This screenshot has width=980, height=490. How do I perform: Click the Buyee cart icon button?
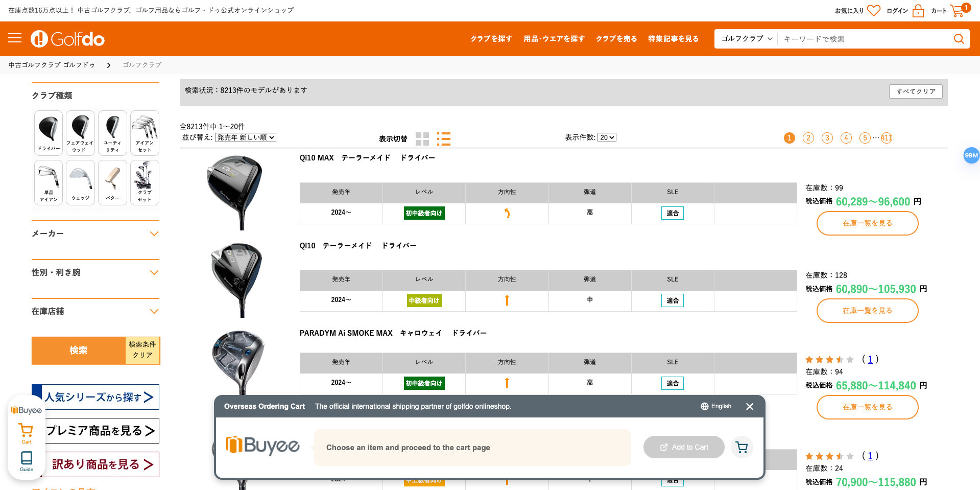[x=742, y=448]
